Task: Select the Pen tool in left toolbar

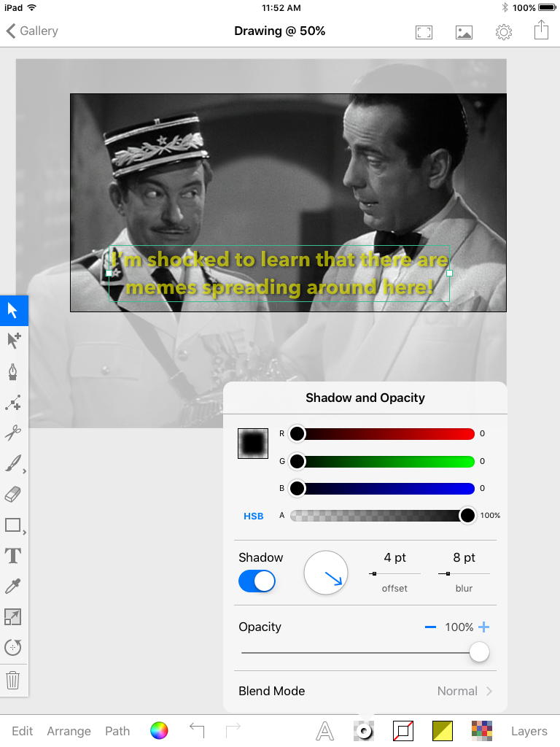Action: tap(13, 372)
